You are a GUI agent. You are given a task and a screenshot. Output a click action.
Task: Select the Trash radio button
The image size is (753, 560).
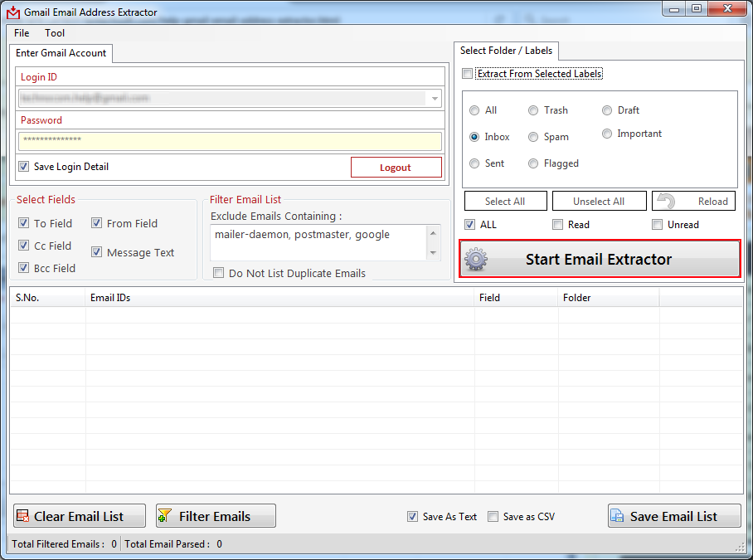(x=533, y=110)
